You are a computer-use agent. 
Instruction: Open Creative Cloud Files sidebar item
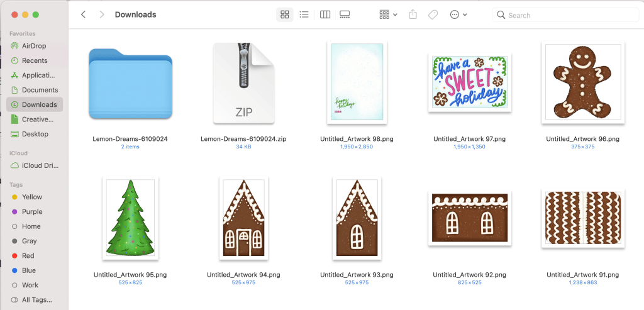[x=35, y=119]
